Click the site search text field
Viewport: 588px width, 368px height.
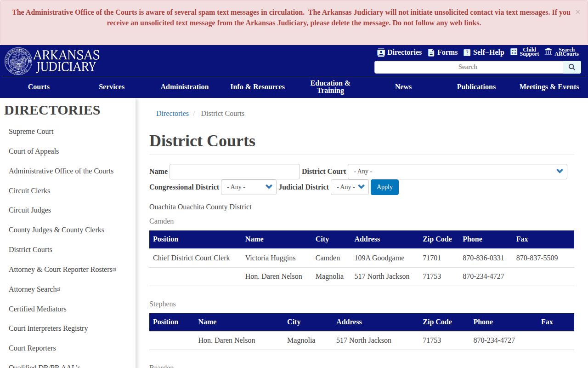pyautogui.click(x=469, y=67)
